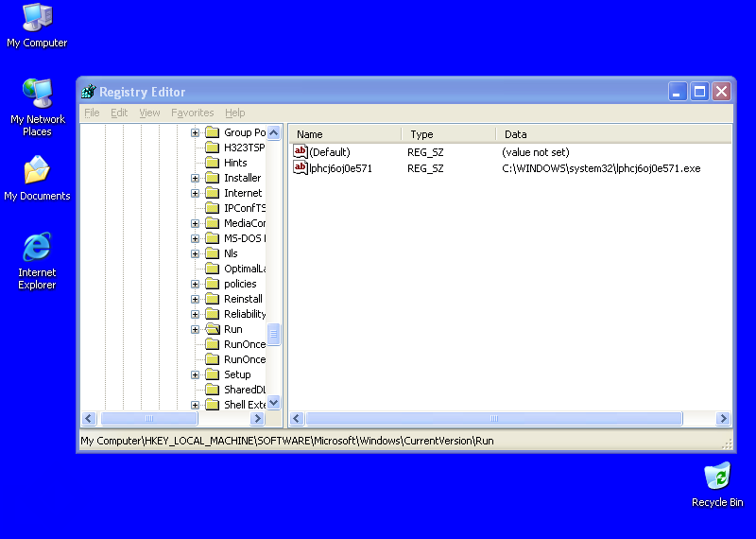756x539 pixels.
Task: Click tree pane vertical scrollbar thumb
Action: (274, 334)
